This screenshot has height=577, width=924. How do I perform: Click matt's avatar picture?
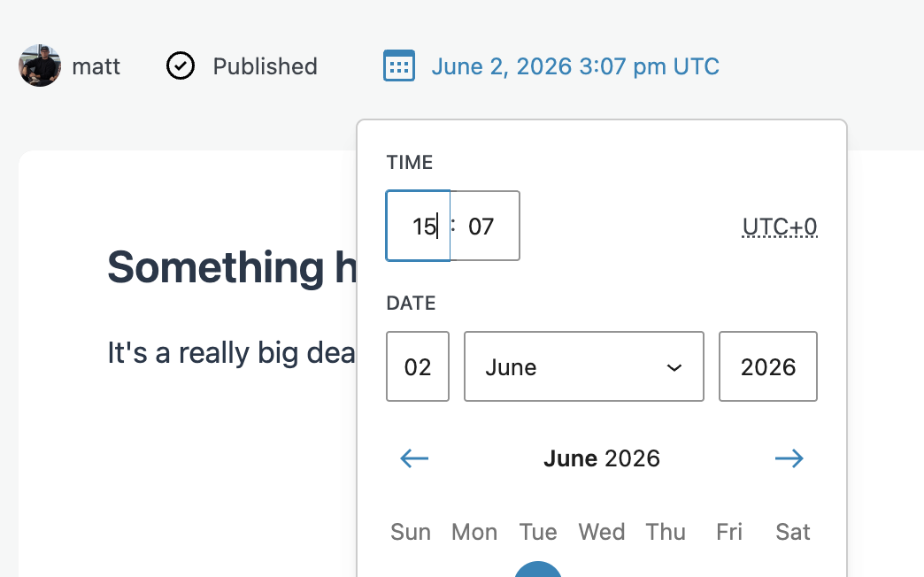(x=40, y=65)
